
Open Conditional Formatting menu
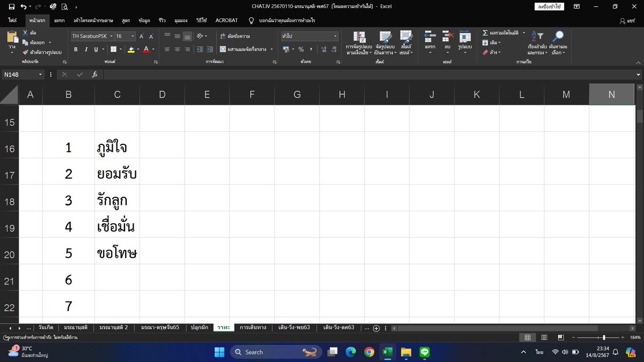point(359,43)
